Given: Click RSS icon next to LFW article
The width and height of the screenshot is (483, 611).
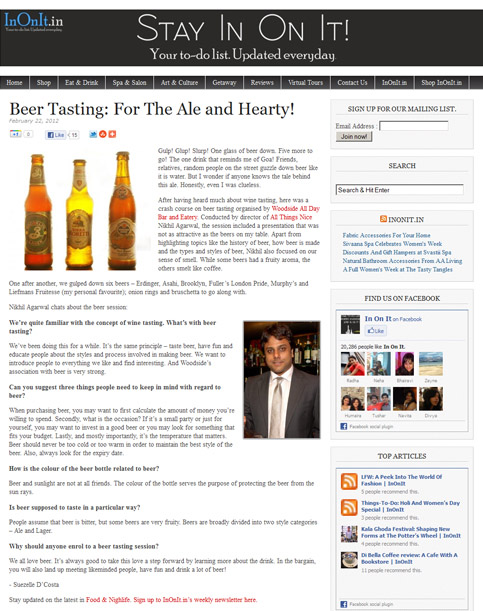Looking at the screenshot, I should coord(349,481).
